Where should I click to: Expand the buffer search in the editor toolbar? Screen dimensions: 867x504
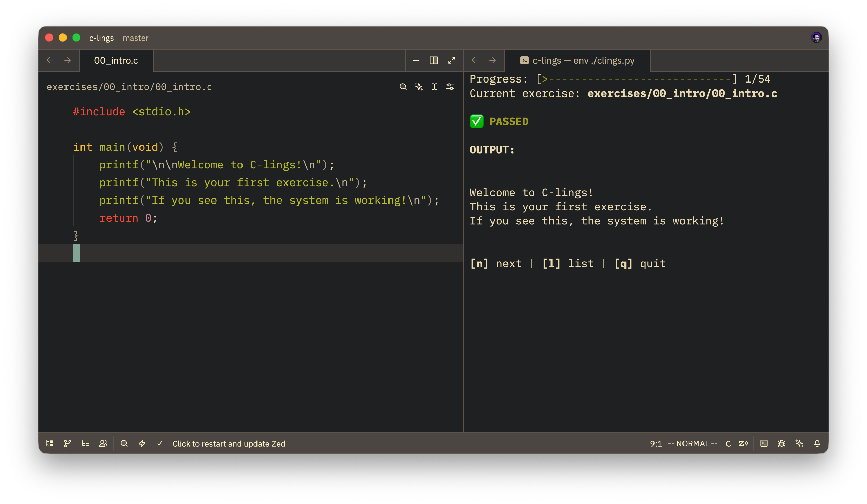pos(402,87)
